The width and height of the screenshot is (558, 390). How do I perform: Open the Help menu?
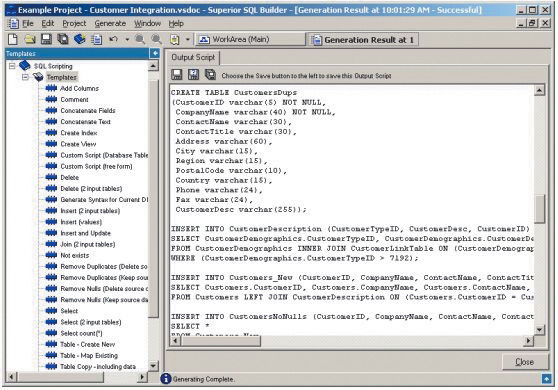coord(176,23)
